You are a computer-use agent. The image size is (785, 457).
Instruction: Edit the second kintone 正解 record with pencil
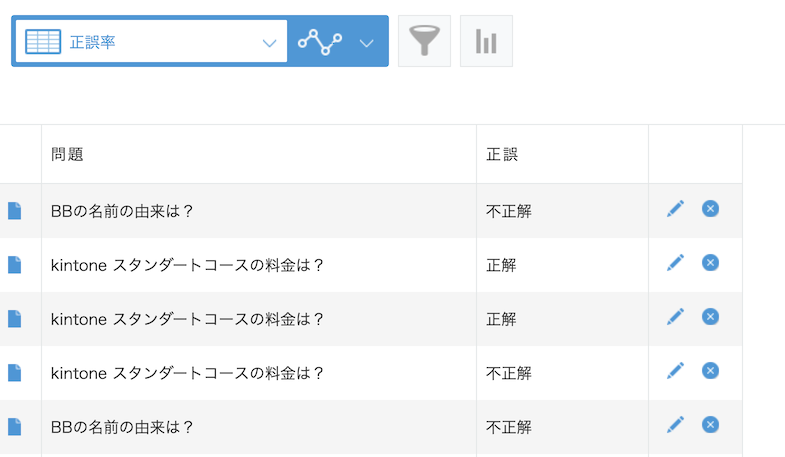point(675,317)
